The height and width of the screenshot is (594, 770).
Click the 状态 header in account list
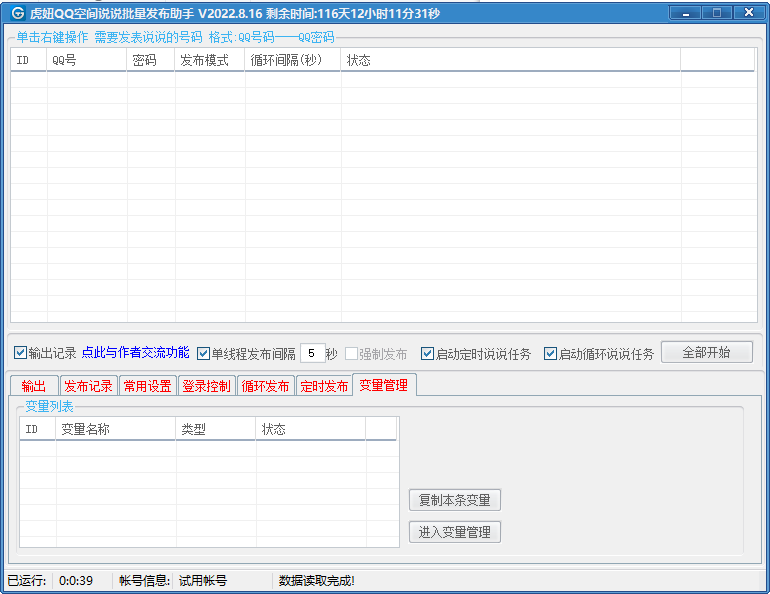coord(511,60)
